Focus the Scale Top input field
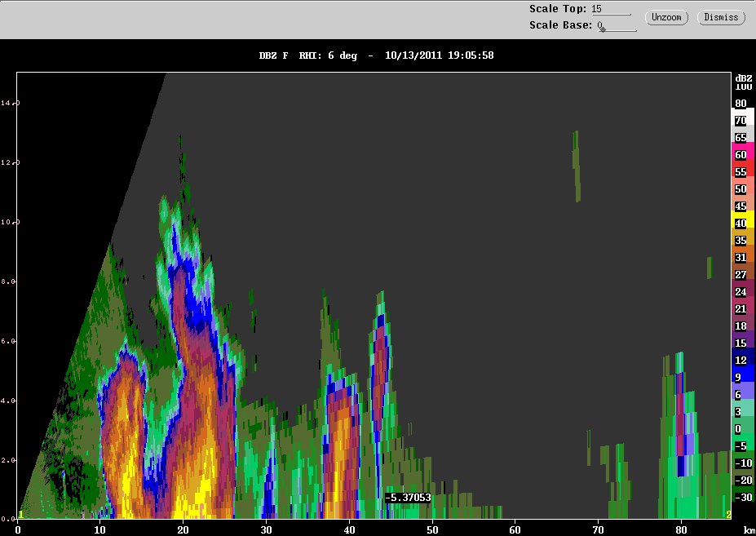The width and height of the screenshot is (756, 536). click(x=611, y=9)
